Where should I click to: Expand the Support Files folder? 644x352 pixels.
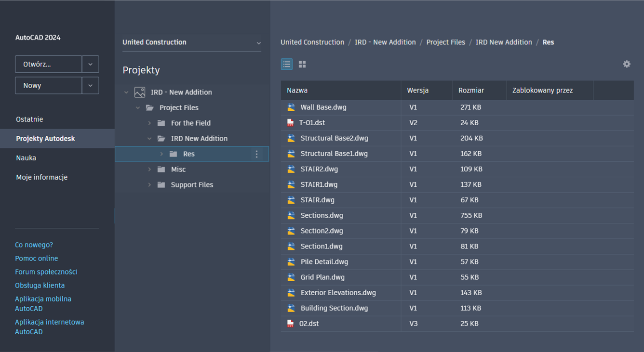(149, 184)
